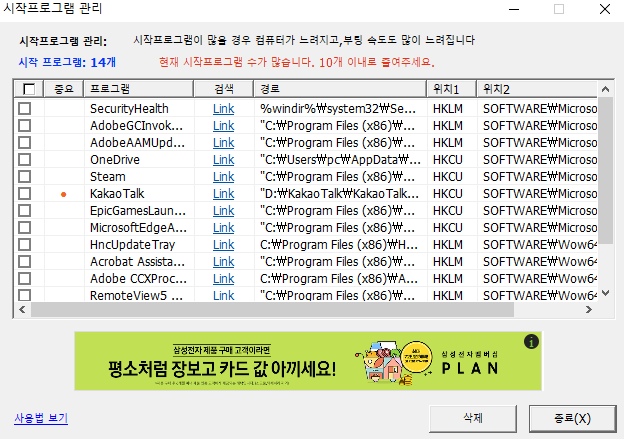Open the search Link for Adobe CCXProc...
The height and width of the screenshot is (439, 624).
coord(224,279)
